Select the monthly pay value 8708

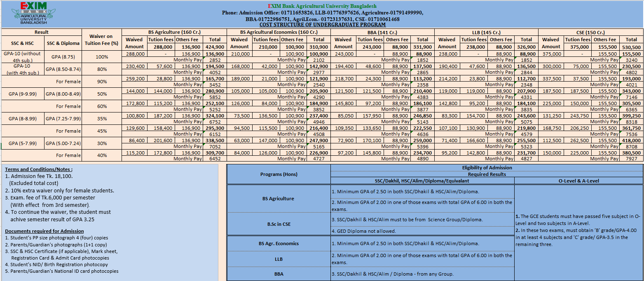(x=631, y=146)
